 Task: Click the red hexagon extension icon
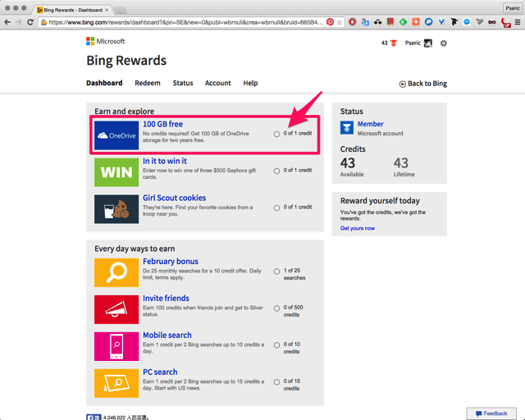(x=353, y=22)
